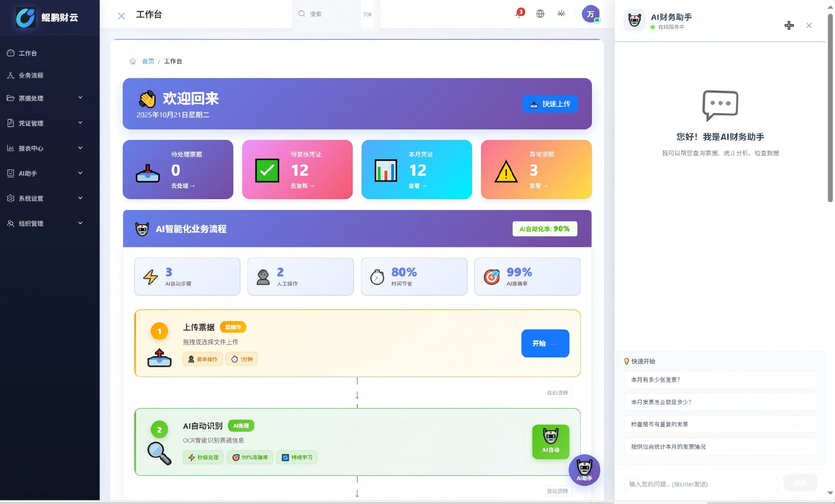
Task: Open the notification bell with 3 alerts
Action: (519, 14)
